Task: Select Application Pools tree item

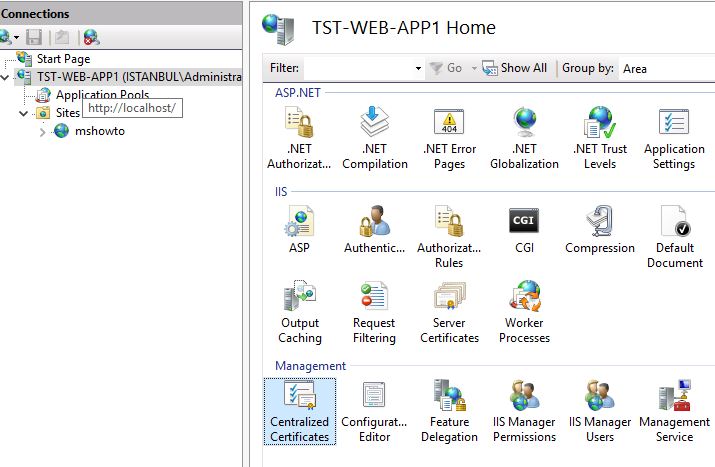Action: (x=103, y=95)
